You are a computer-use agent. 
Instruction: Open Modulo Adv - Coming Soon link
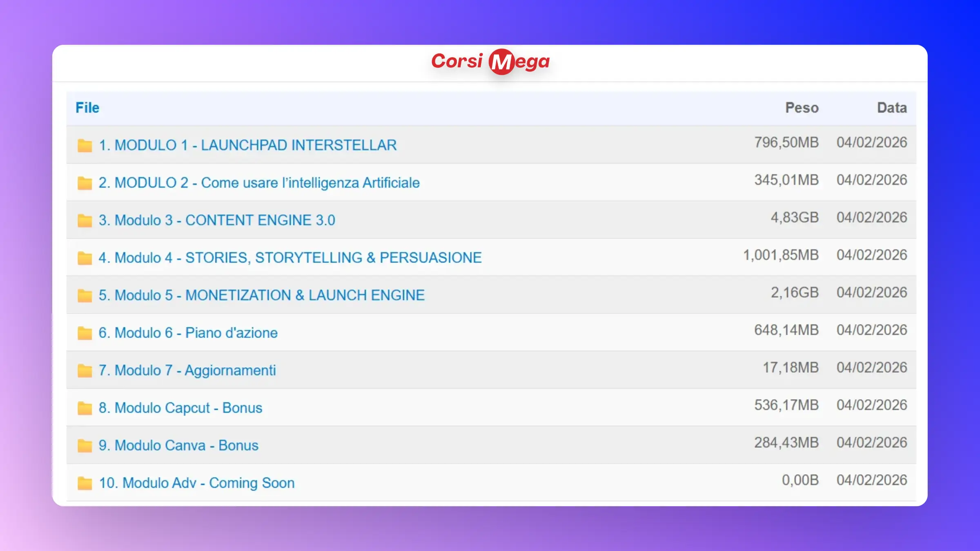point(196,483)
